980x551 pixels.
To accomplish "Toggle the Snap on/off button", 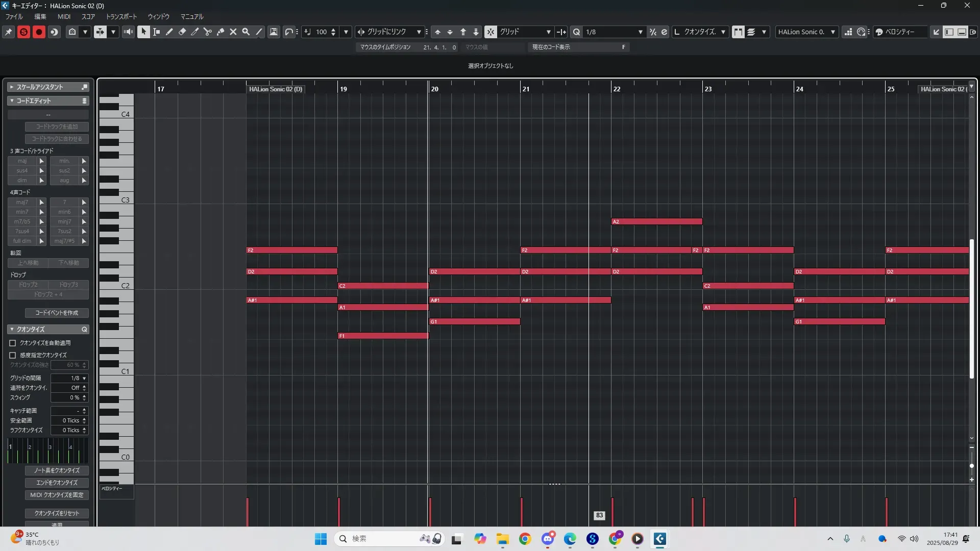I will (490, 32).
